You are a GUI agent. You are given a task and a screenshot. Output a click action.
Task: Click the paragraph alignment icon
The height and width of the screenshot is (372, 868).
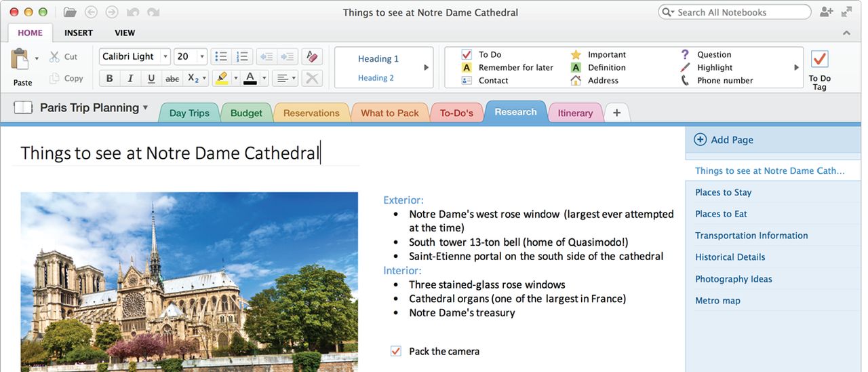tap(282, 78)
